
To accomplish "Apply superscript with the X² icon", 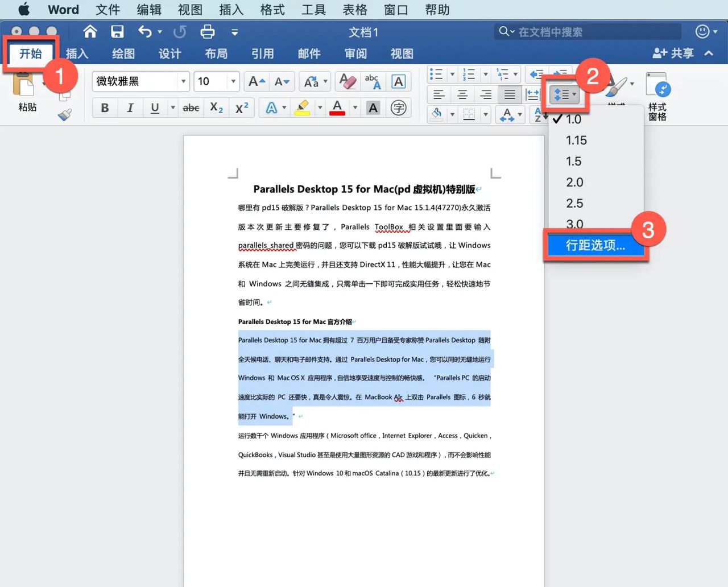I will coord(241,108).
